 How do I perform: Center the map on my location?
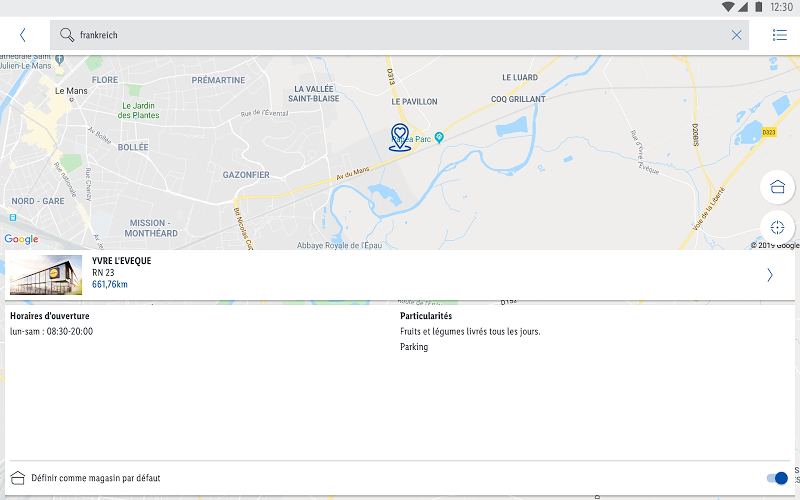tap(777, 227)
